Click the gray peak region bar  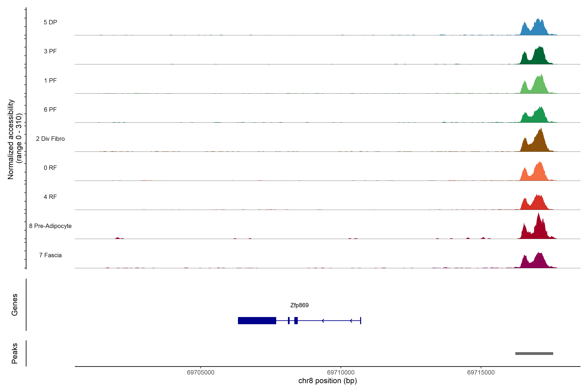(x=534, y=353)
